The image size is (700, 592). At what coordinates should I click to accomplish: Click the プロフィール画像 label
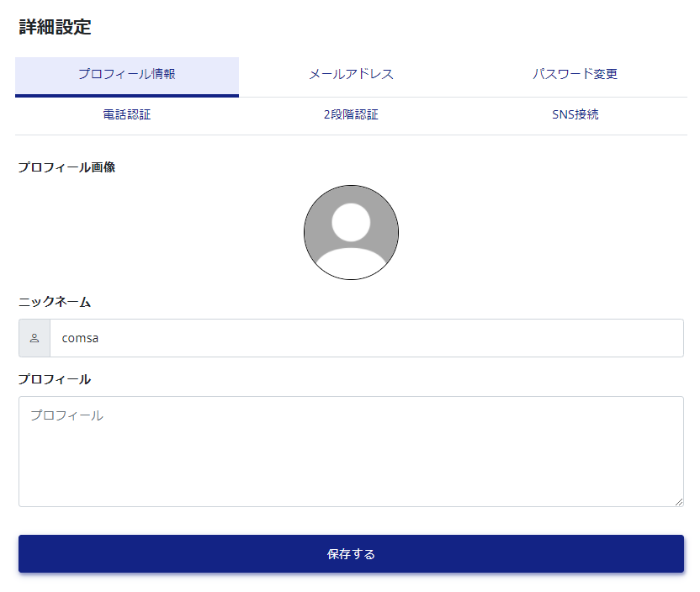click(66, 167)
